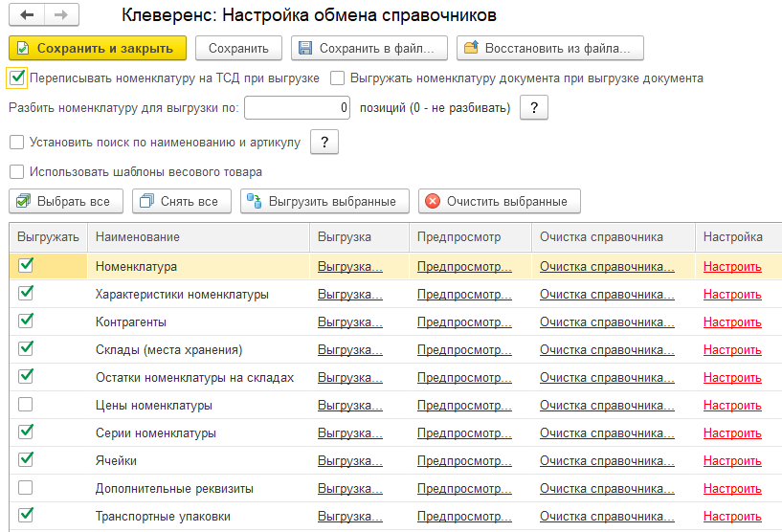Open 'Выгрузка...' for Контрагенты row
Screen dimensions: 782x532
coord(350,322)
